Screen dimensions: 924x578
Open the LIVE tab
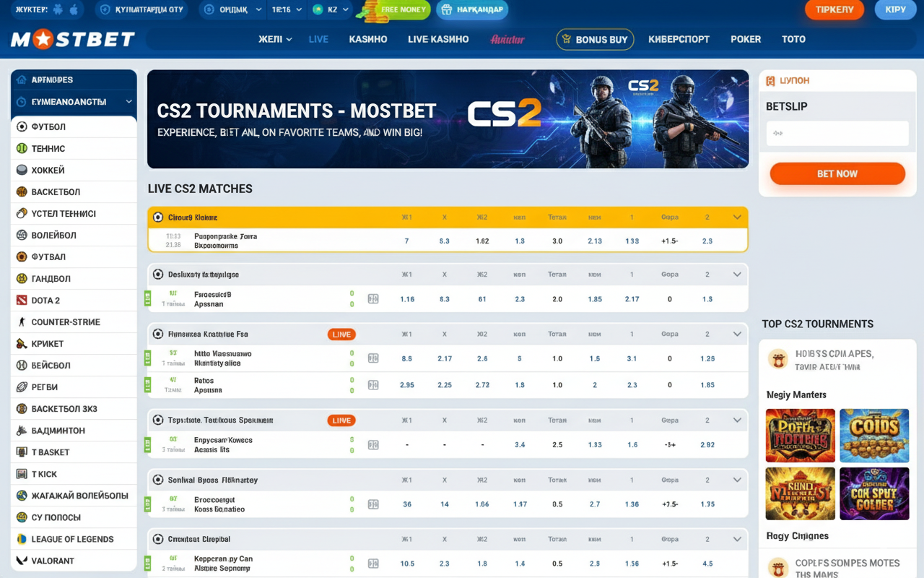coord(318,39)
